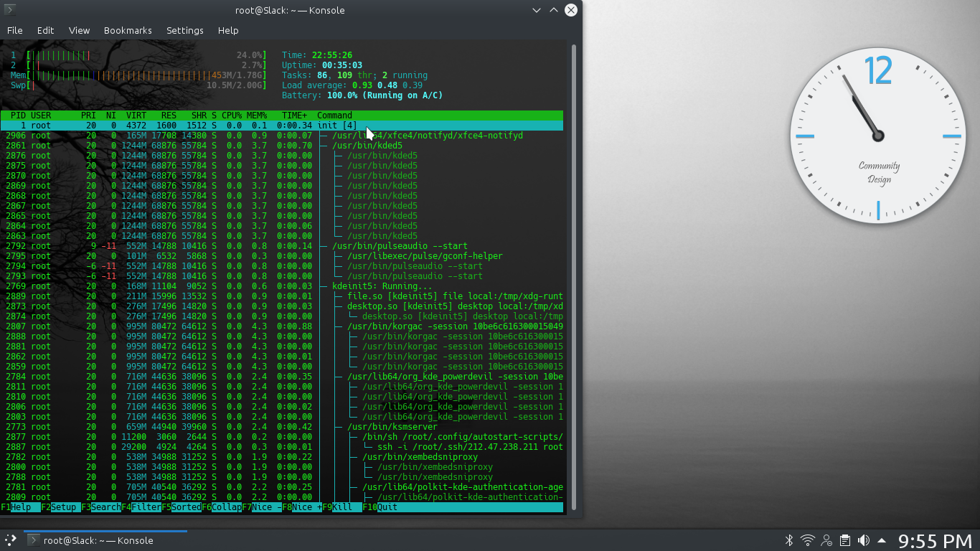
Task: Open the Settings menu in Konsole
Action: coord(184,31)
